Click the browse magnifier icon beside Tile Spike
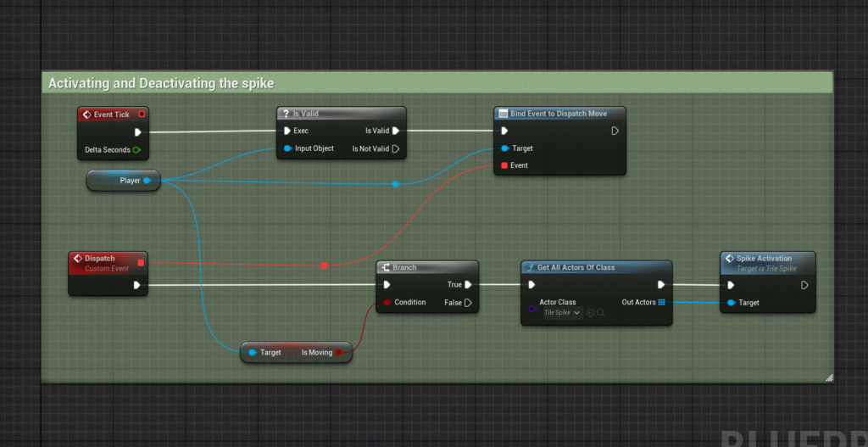868x447 pixels. 601,313
